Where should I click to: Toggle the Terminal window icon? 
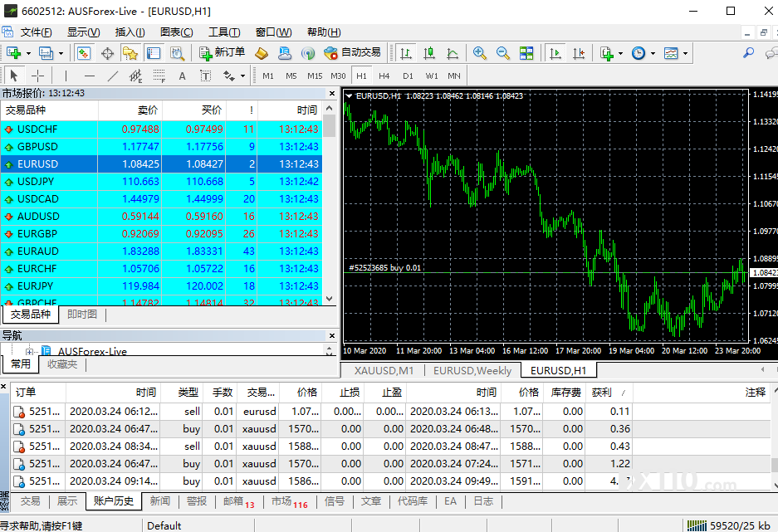154,53
